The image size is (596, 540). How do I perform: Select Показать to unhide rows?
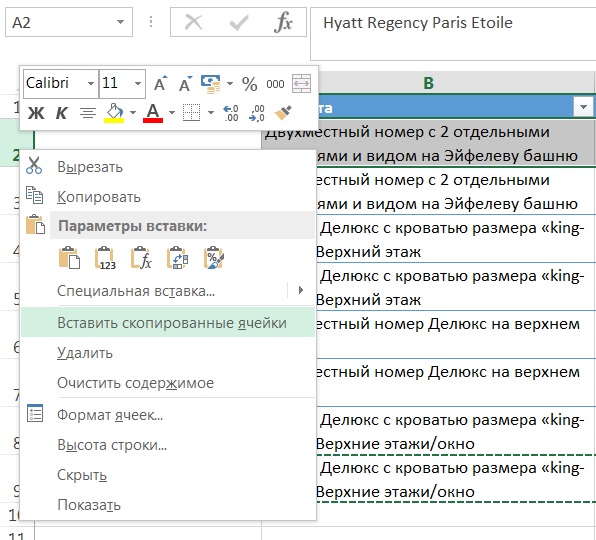click(x=168, y=505)
